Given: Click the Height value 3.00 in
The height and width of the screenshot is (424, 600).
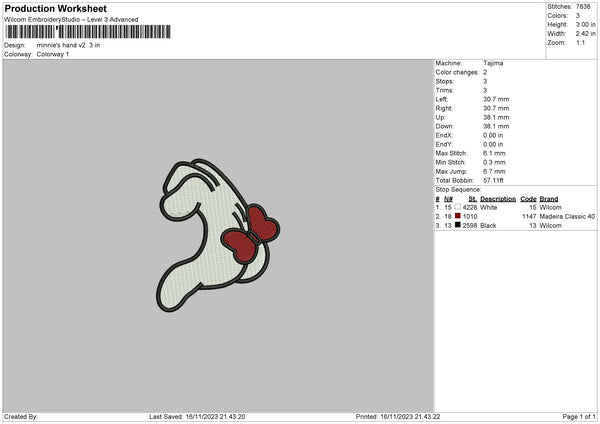Looking at the screenshot, I should point(585,24).
